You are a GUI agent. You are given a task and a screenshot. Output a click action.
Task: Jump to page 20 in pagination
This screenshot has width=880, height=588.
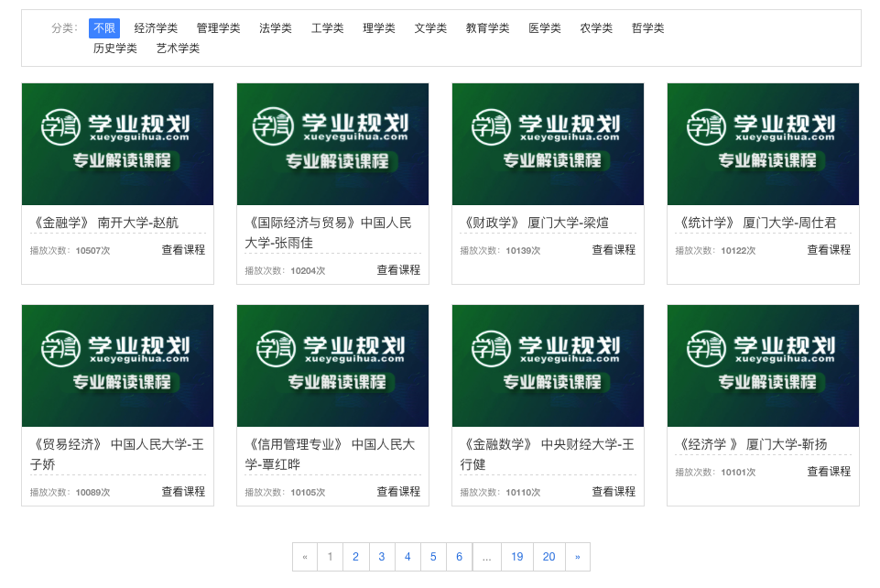pyautogui.click(x=549, y=557)
